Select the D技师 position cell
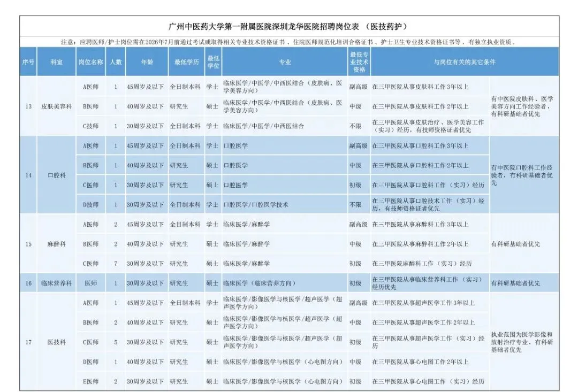Viewport: 578px width, 392px height. click(x=90, y=204)
